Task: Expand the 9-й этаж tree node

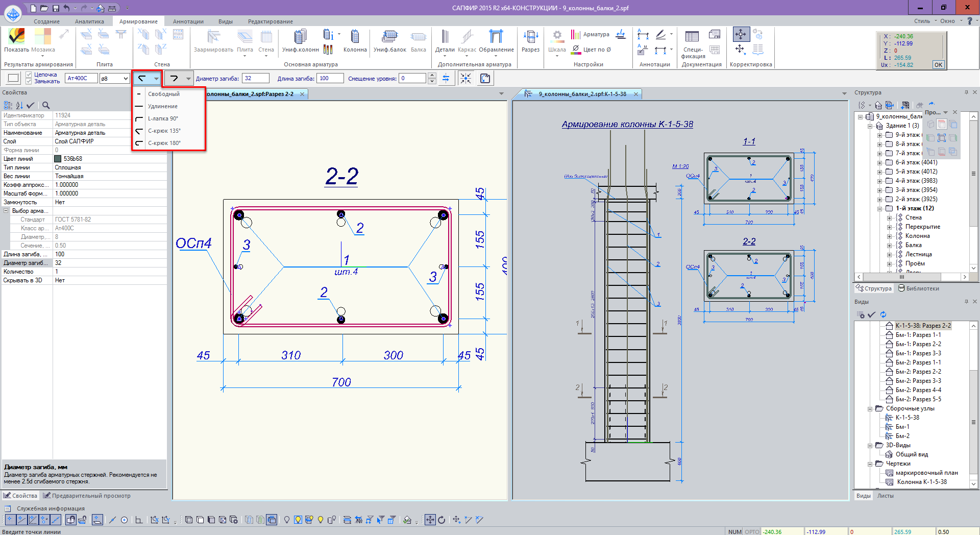Action: (x=879, y=135)
